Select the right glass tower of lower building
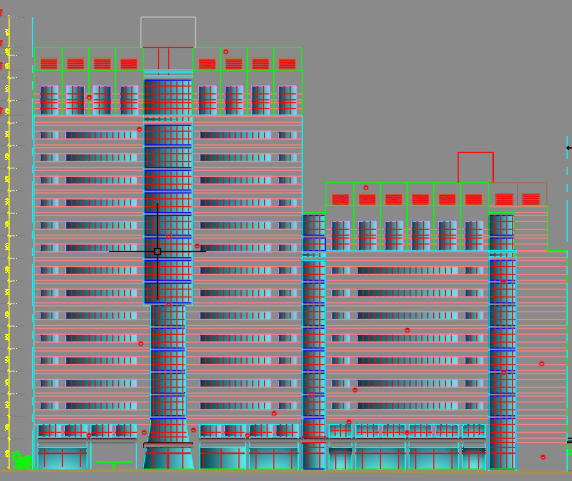Viewport: 572px width, 481px height. (x=502, y=341)
